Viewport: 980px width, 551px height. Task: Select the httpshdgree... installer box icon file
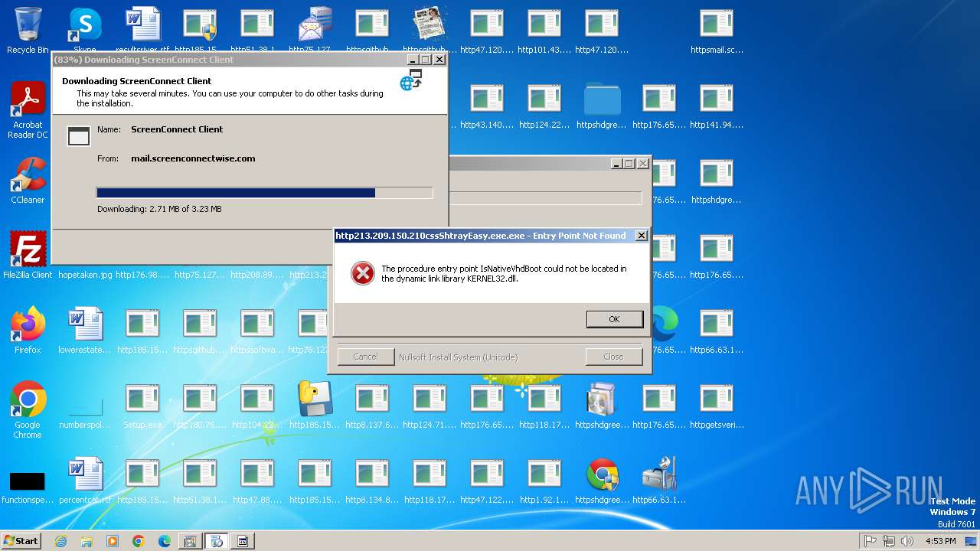[602, 406]
